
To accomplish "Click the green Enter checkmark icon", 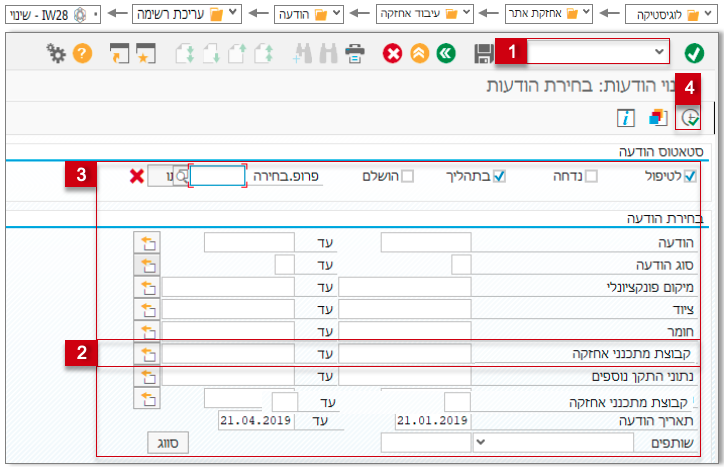I will tap(694, 53).
